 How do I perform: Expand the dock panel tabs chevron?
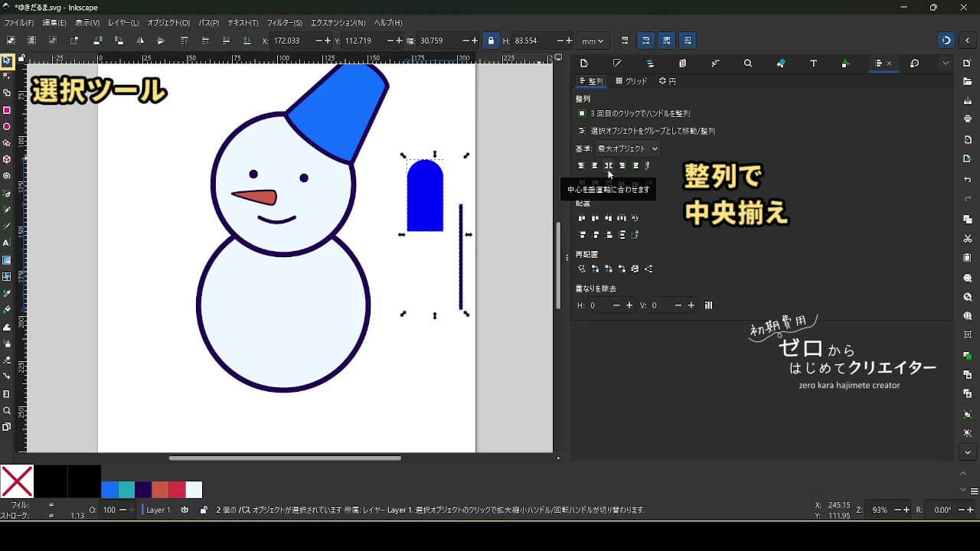pyautogui.click(x=946, y=64)
